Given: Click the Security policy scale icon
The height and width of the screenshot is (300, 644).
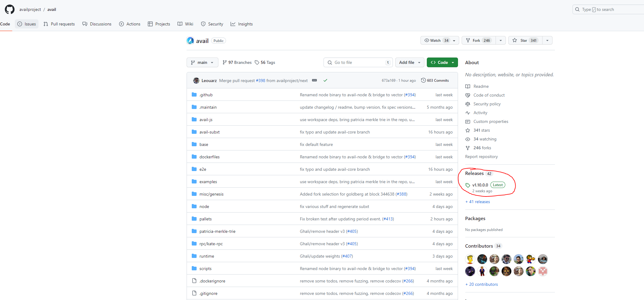Looking at the screenshot, I should (x=468, y=104).
